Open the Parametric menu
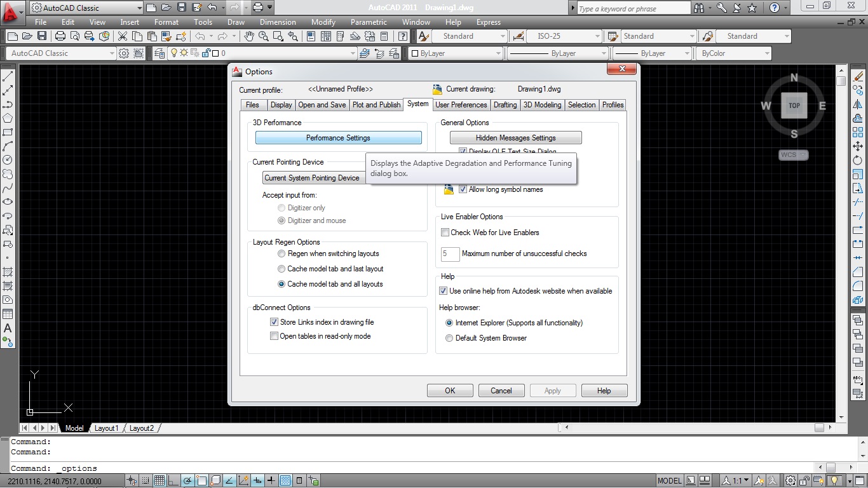868x488 pixels. [x=368, y=22]
